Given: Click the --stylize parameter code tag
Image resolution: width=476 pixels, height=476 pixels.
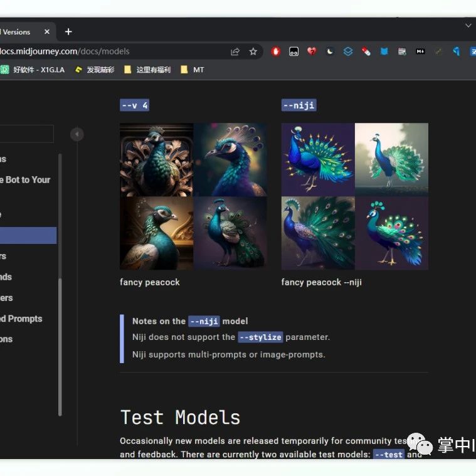Looking at the screenshot, I should [260, 337].
